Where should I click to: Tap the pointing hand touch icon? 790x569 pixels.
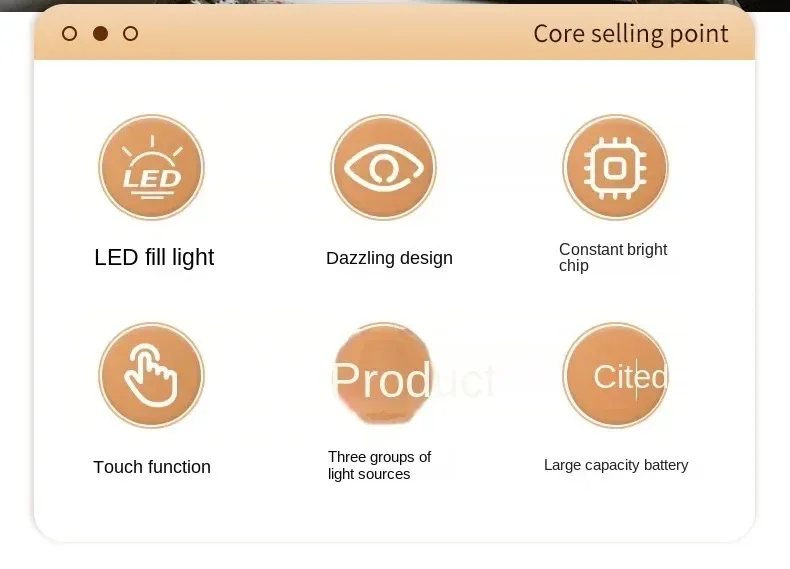point(151,375)
